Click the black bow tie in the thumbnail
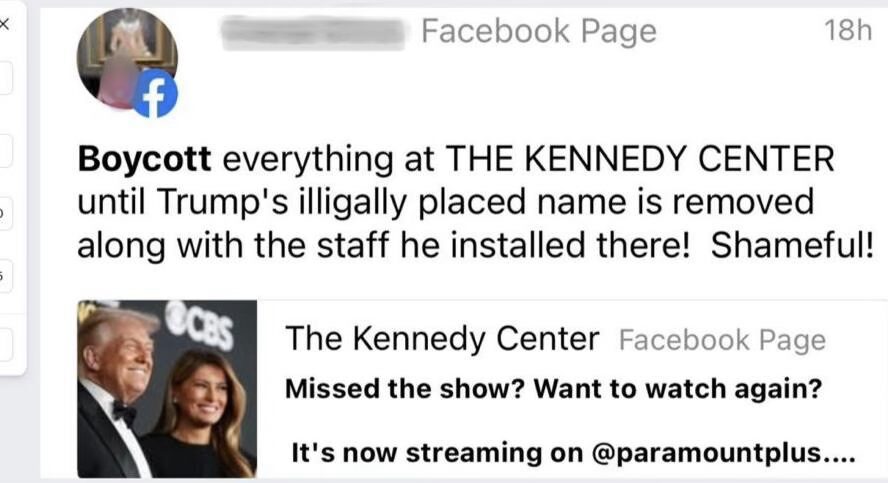This screenshot has width=888, height=483. (x=124, y=412)
